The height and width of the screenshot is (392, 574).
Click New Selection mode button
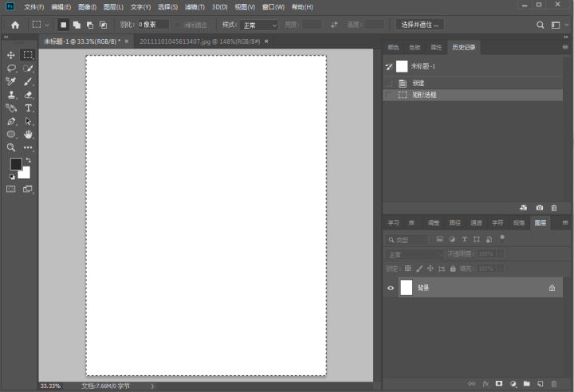(x=63, y=25)
